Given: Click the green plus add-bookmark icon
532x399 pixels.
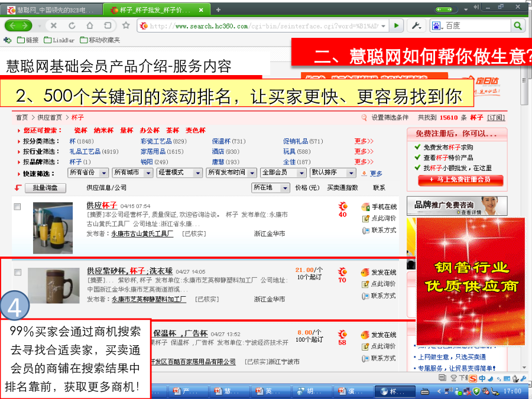Looking at the screenshot, I should pyautogui.click(x=7, y=40).
